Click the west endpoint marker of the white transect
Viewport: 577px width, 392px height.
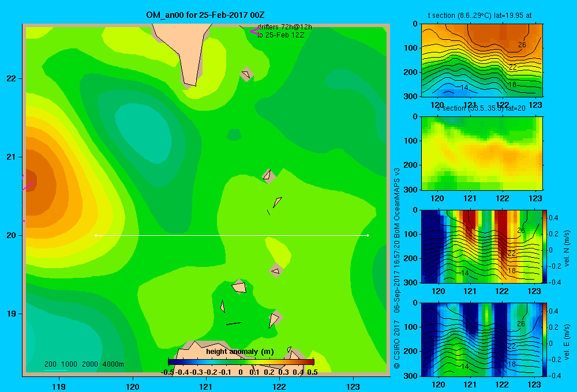[96, 235]
